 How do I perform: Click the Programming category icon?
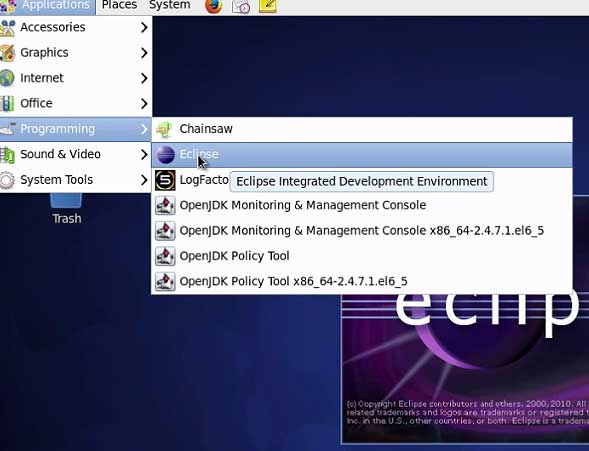click(8, 129)
